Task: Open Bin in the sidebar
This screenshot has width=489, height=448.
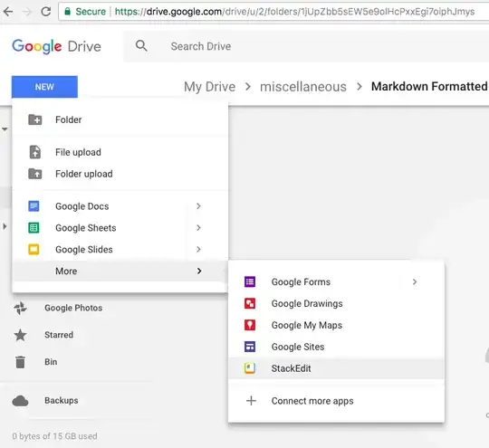Action: 51,362
